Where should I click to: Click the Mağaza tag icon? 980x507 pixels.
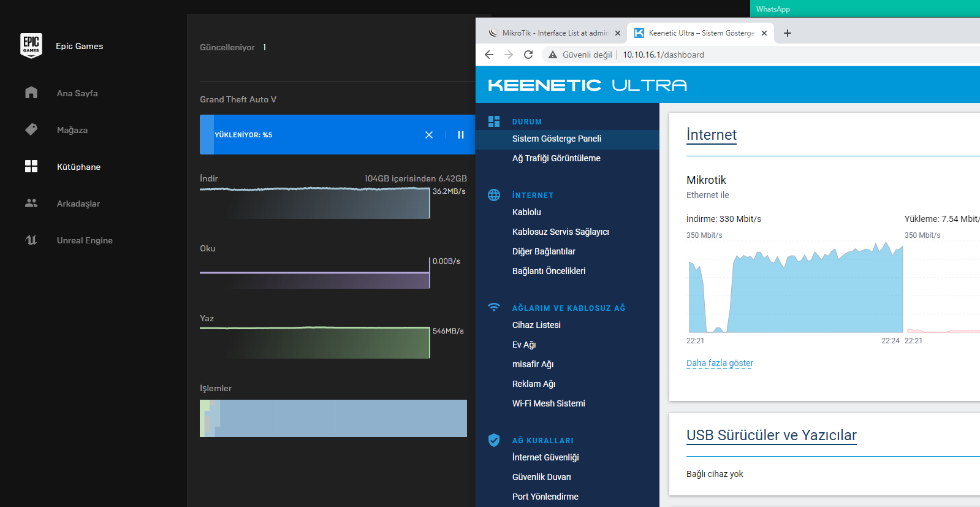click(31, 129)
